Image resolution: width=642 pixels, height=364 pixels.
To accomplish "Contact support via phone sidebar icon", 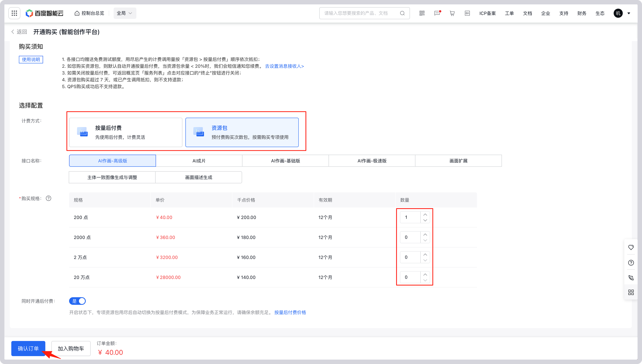I will click(631, 277).
